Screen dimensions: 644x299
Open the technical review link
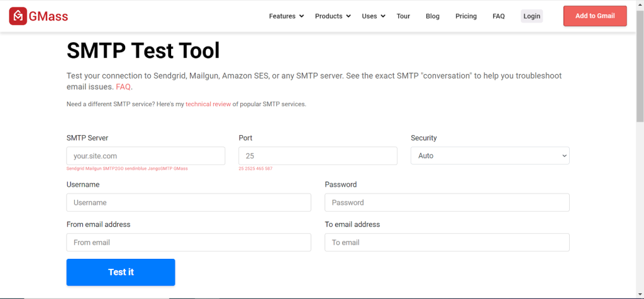[208, 104]
